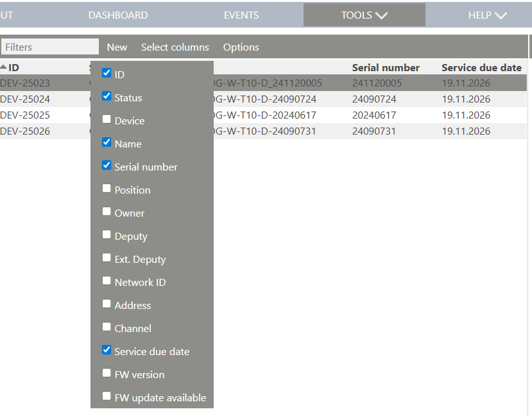Switch to the EVENTS section
This screenshot has height=416, width=532.
pyautogui.click(x=241, y=15)
